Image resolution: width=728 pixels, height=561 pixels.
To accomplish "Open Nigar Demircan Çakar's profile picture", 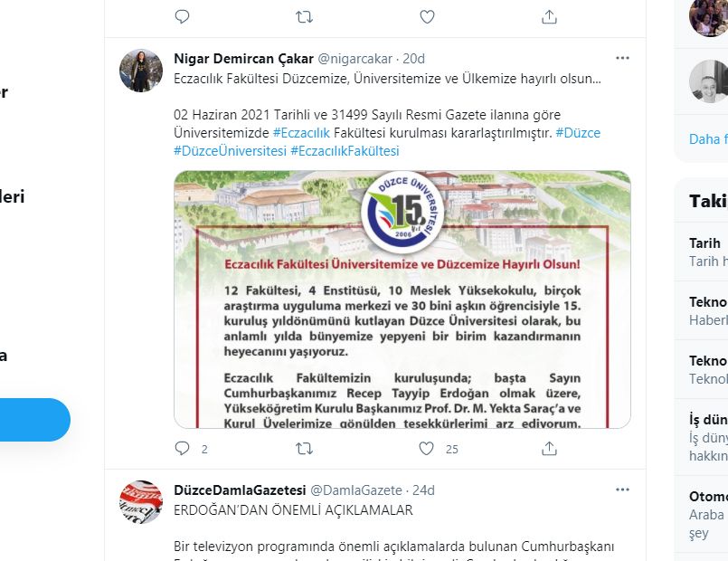I will click(x=141, y=71).
